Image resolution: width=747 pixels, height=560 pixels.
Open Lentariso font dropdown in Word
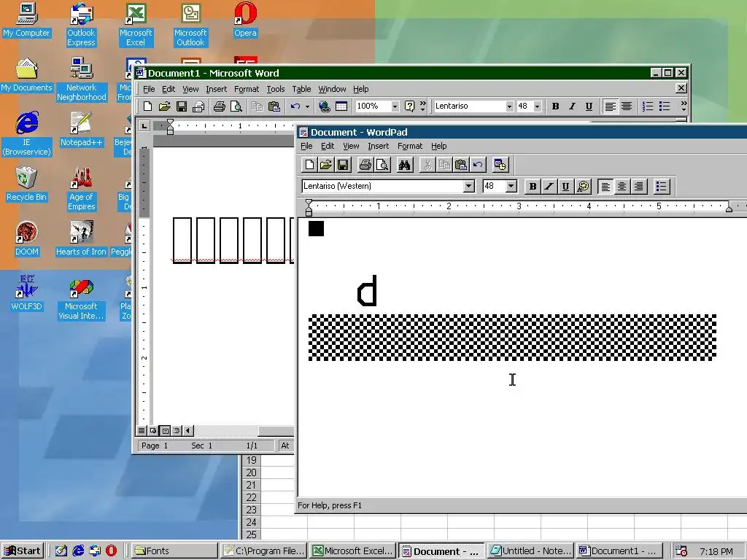pos(509,106)
